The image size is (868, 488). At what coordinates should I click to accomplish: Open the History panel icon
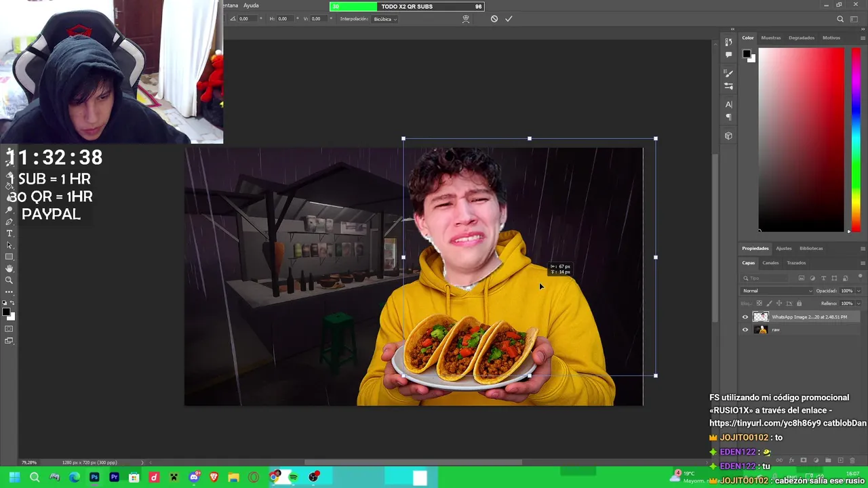tap(729, 42)
